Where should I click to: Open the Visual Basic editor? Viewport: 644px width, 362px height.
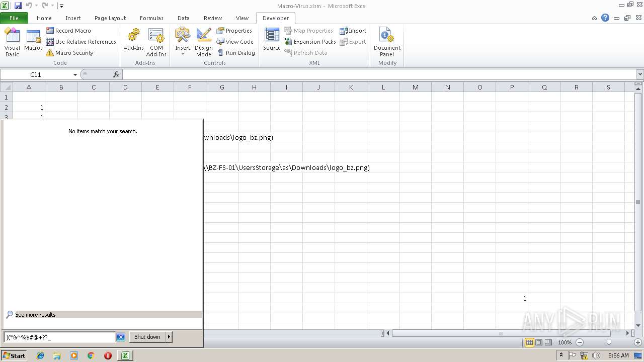tap(12, 42)
